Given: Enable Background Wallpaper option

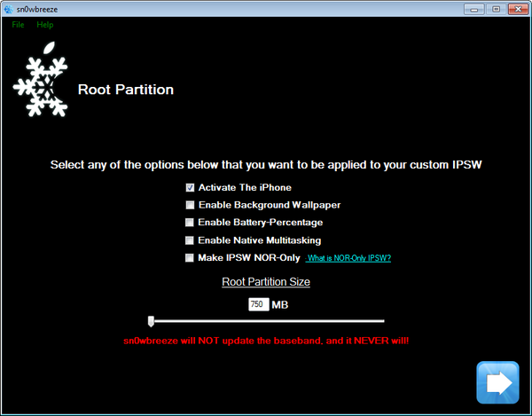Looking at the screenshot, I should [190, 205].
